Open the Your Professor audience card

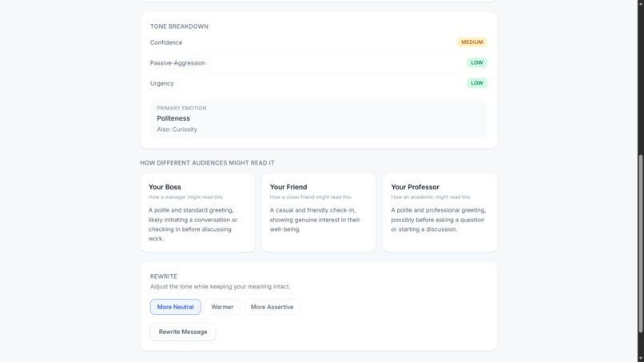[440, 213]
